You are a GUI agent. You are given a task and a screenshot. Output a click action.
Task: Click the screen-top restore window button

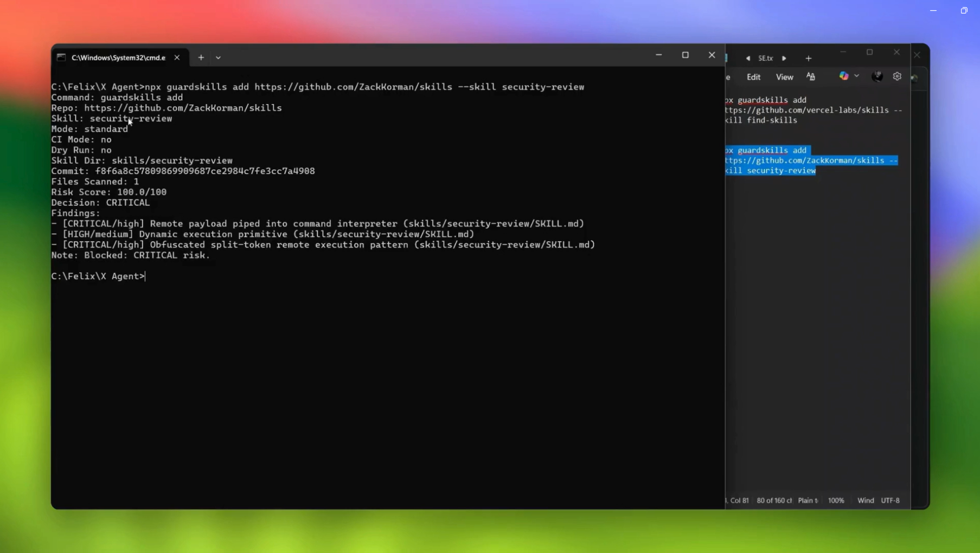(964, 10)
